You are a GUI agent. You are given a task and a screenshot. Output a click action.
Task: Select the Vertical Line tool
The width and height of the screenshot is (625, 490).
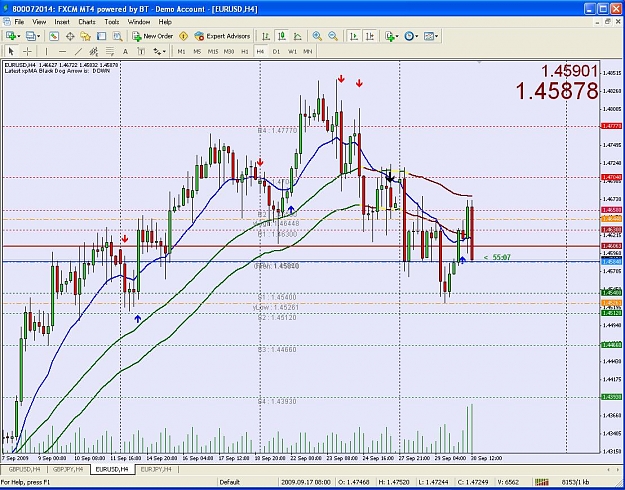click(46, 51)
